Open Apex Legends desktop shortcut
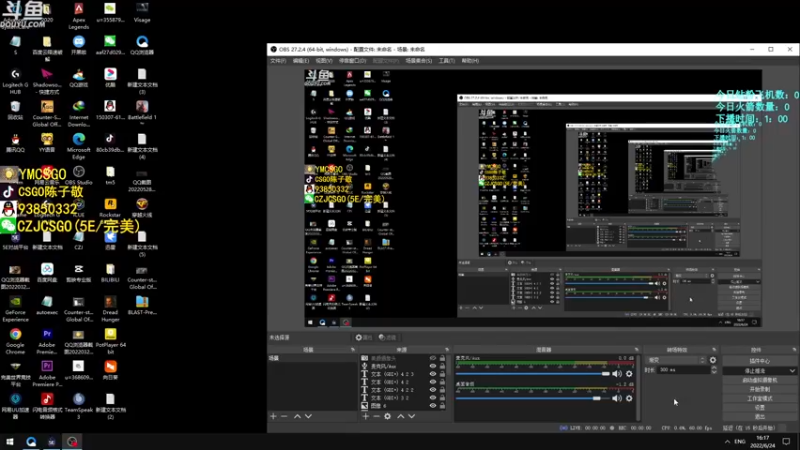The image size is (800, 450). (x=79, y=16)
